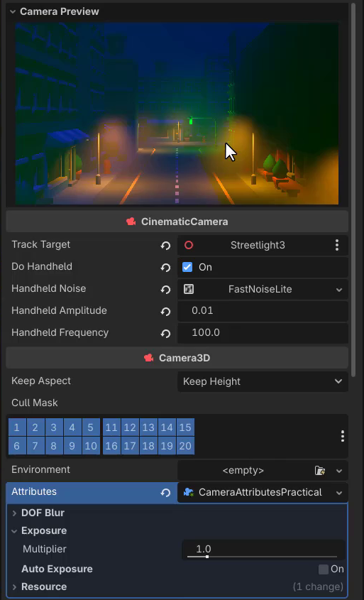Click the CinematicCamera class header
The image size is (364, 600).
pos(177,222)
